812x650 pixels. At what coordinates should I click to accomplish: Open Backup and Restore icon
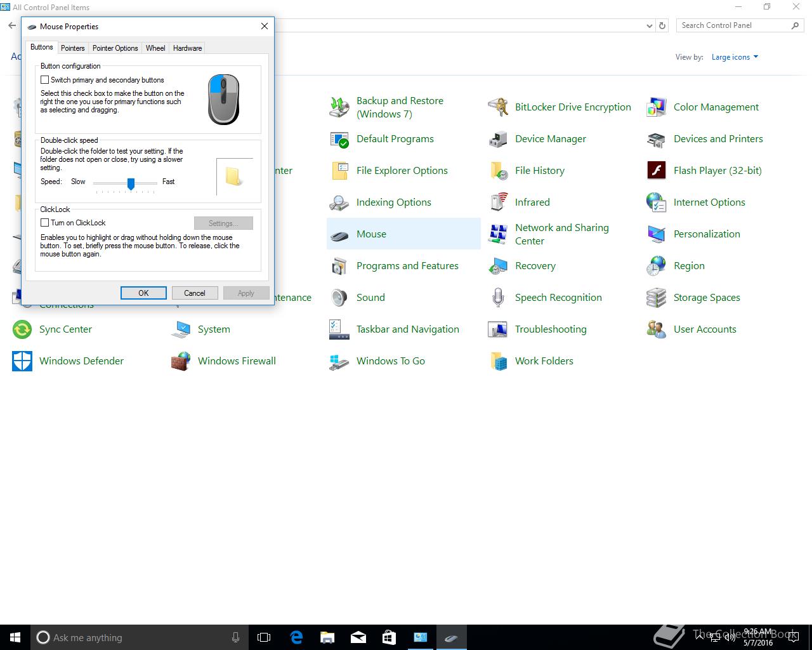339,107
